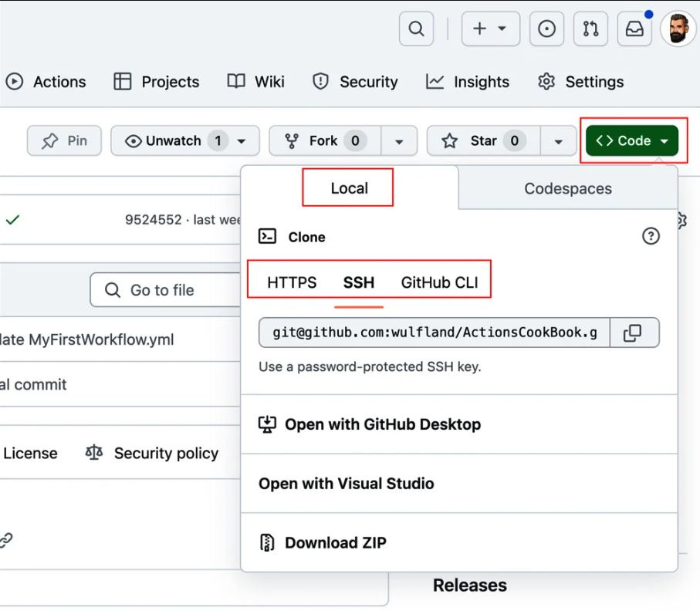Switch to the Codespaces tab
This screenshot has height=611, width=700.
(x=568, y=188)
